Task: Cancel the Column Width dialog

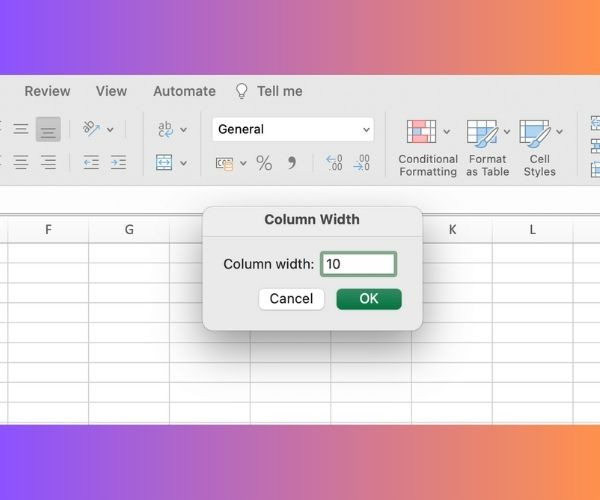Action: (x=291, y=299)
